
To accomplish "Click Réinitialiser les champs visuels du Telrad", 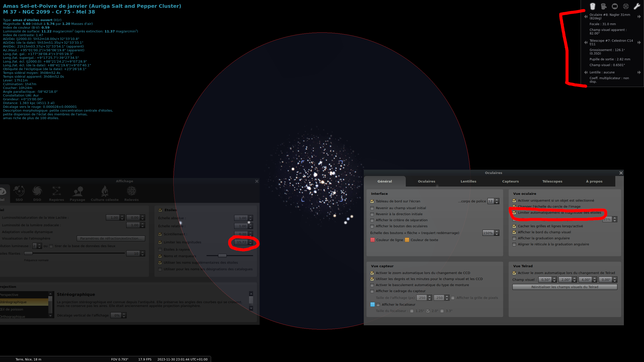I will [x=565, y=287].
